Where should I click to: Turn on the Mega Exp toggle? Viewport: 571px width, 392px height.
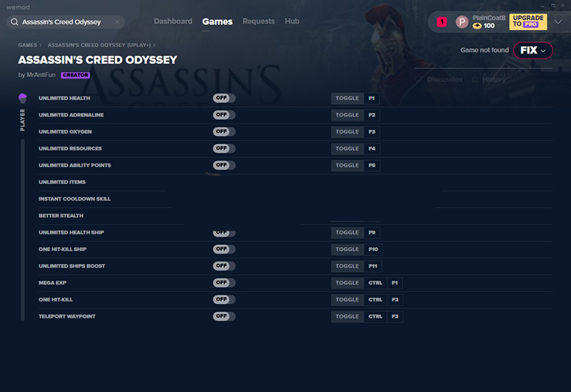(224, 283)
